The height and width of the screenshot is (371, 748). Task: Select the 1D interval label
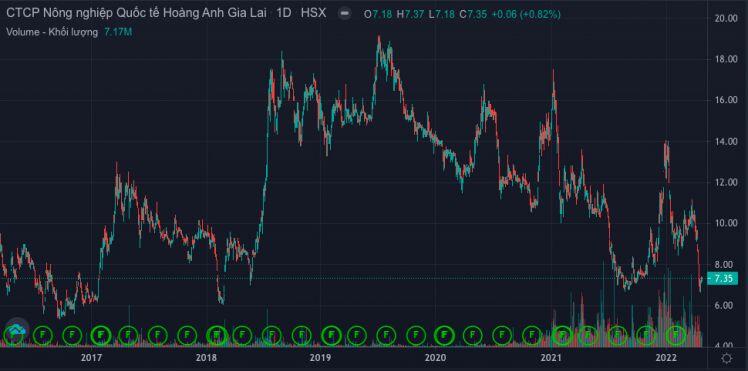tap(284, 13)
